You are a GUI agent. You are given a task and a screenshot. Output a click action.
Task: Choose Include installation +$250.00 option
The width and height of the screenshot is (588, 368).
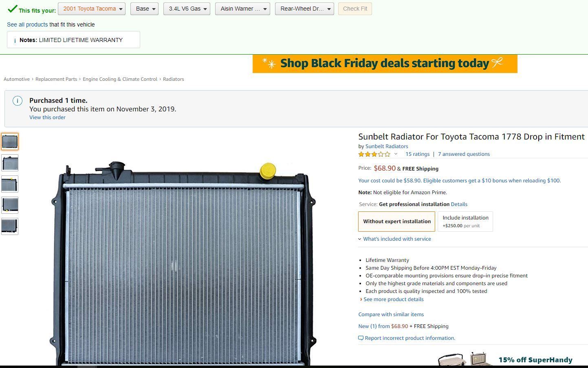(465, 222)
